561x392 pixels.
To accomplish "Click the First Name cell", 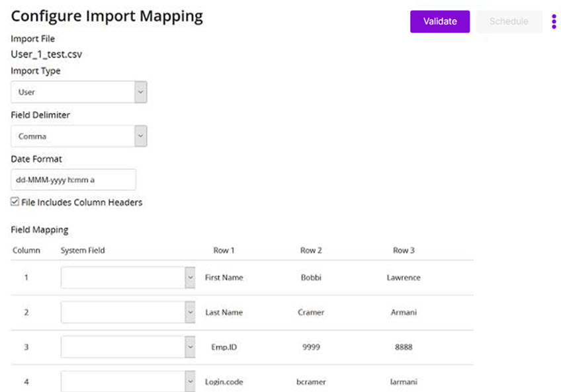I will (x=224, y=278).
